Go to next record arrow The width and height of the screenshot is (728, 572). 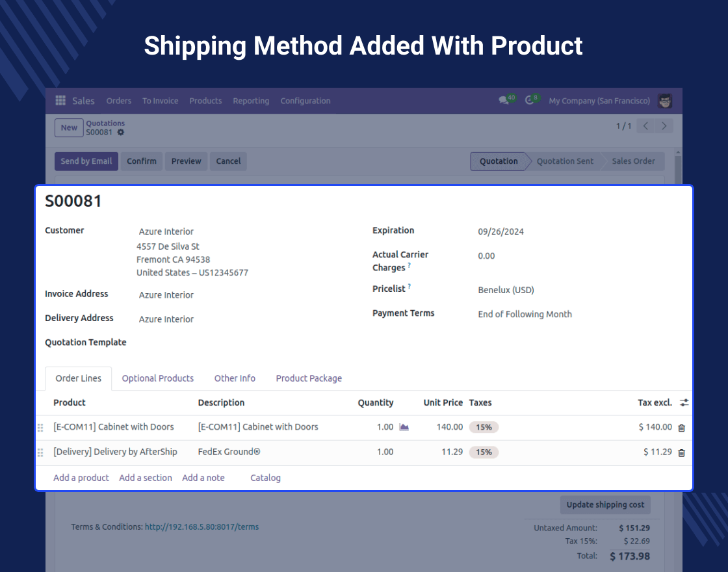664,126
